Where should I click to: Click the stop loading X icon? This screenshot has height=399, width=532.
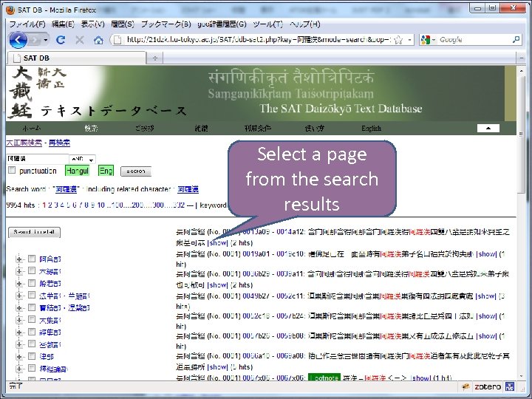click(80, 40)
